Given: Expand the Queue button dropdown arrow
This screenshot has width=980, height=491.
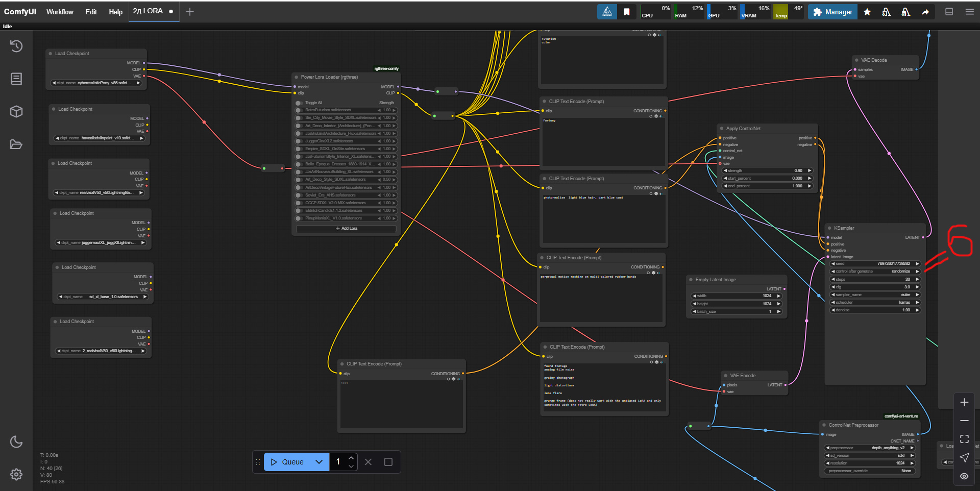Looking at the screenshot, I should (x=319, y=462).
